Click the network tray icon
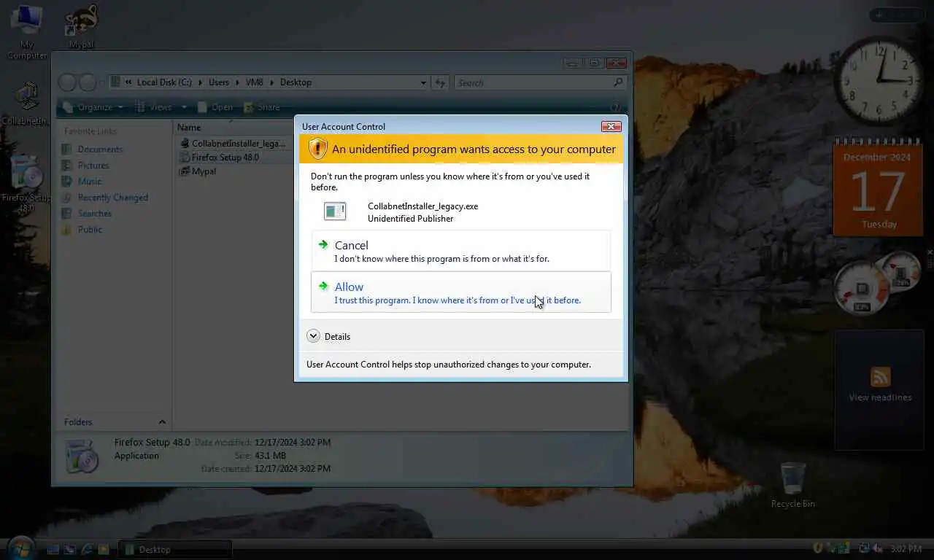934x560 pixels. 863,548
